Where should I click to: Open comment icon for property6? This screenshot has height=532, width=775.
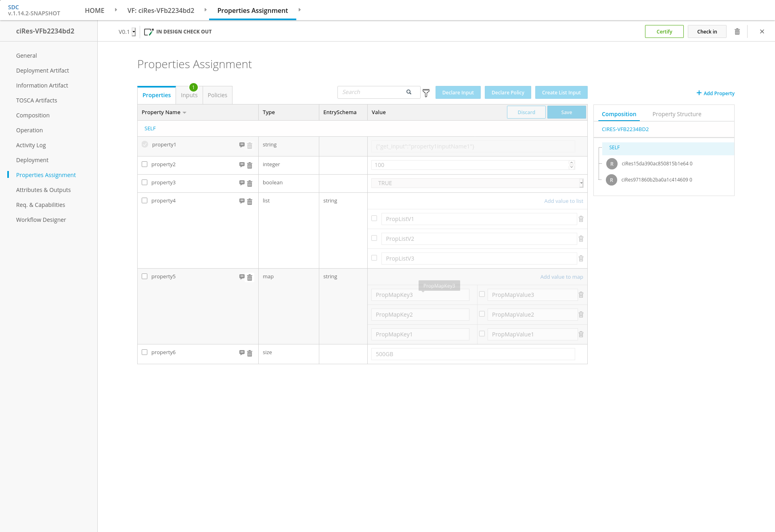[242, 353]
